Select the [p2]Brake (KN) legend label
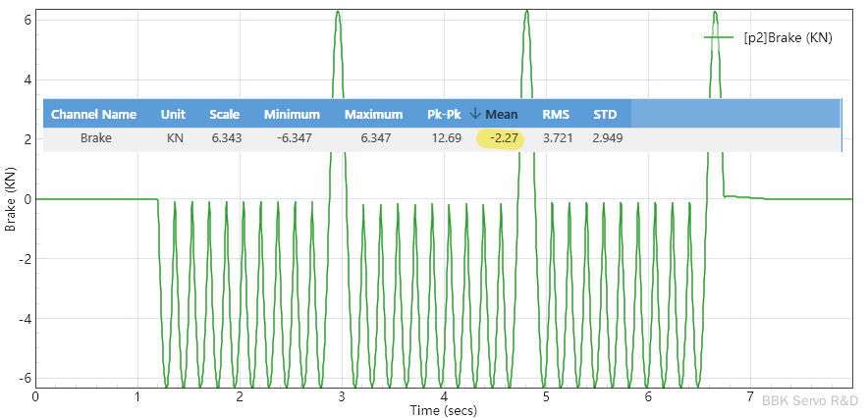This screenshot has width=868, height=418. (x=787, y=37)
